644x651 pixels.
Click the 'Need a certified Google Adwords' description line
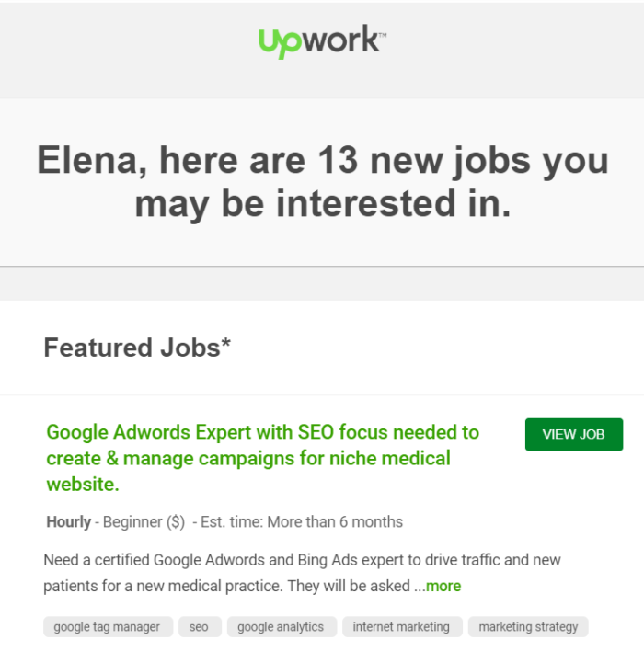click(x=302, y=559)
